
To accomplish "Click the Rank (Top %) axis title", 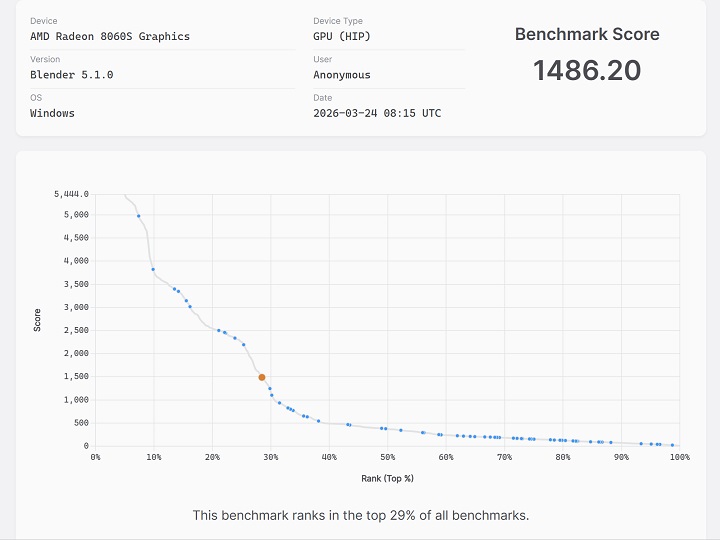I will pyautogui.click(x=387, y=478).
